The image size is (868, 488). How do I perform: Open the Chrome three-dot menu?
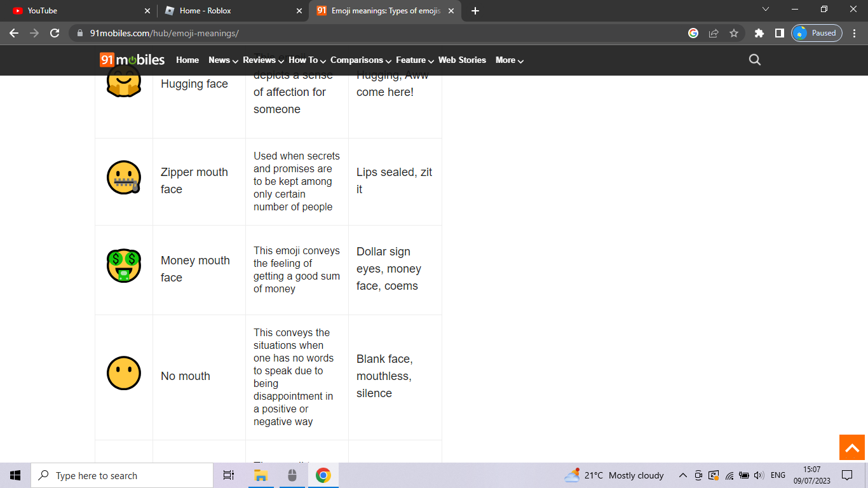[x=855, y=33]
